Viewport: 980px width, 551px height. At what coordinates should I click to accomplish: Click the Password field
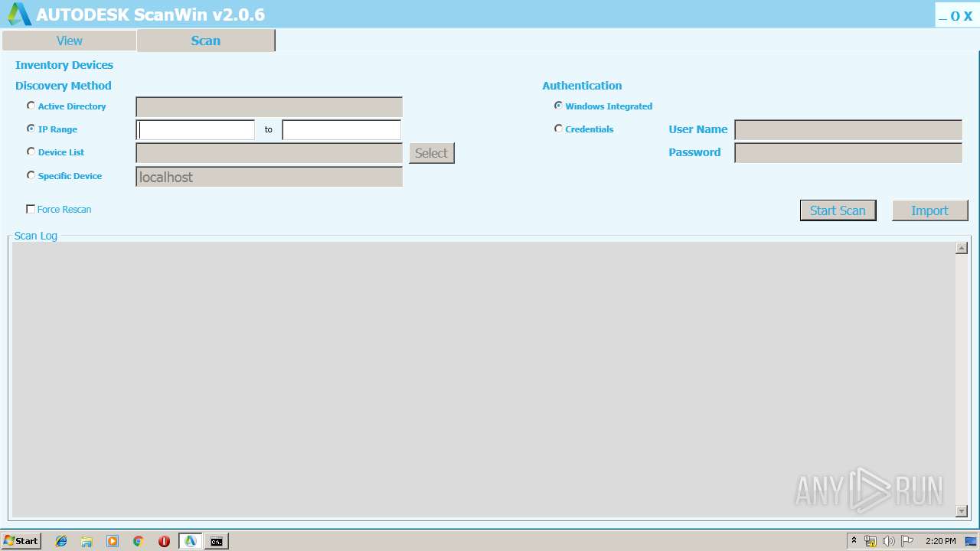pos(848,153)
